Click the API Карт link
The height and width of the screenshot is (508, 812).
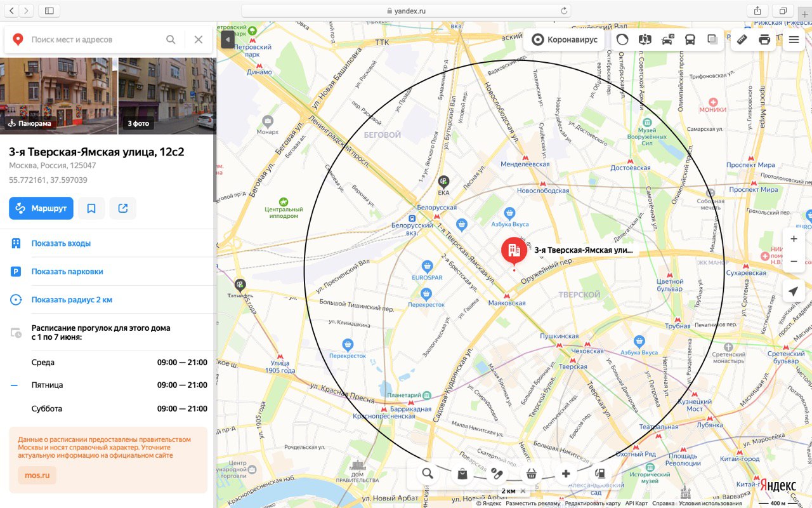click(x=636, y=504)
